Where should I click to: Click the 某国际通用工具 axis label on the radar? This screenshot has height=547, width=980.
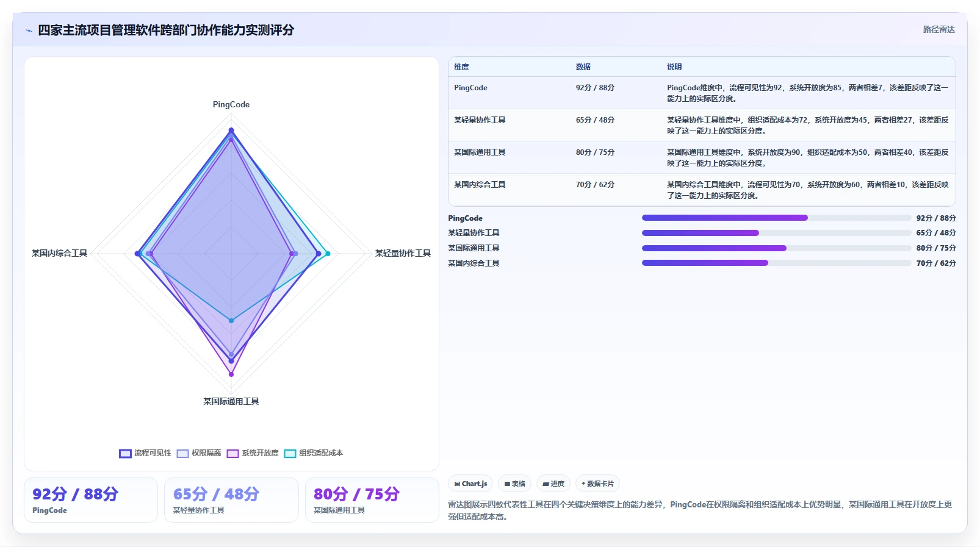231,401
